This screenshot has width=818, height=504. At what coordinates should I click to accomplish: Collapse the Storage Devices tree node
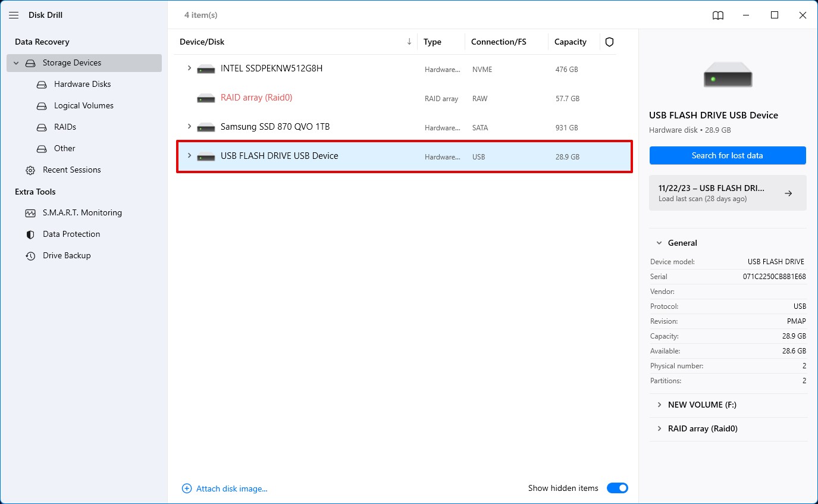16,63
